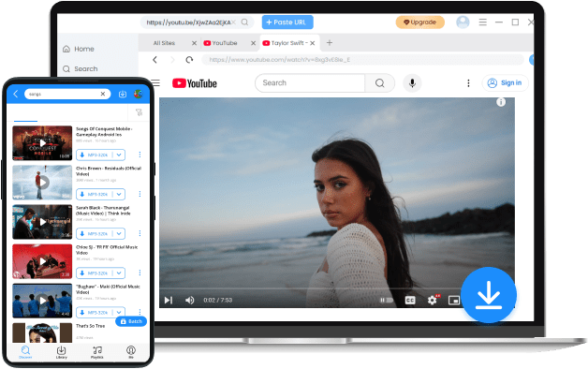Image resolution: width=588 pixels, height=369 pixels.
Task: Open the filter icon in the phone app
Action: (140, 112)
